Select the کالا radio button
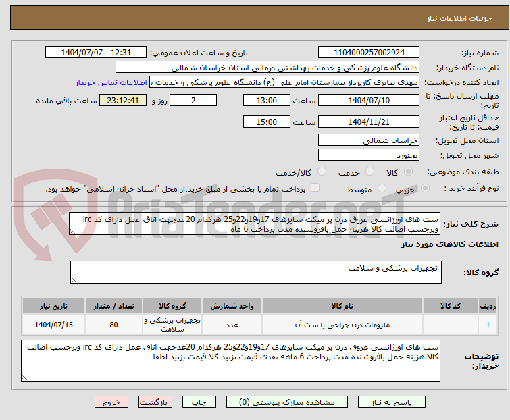The image size is (510, 420). tap(408, 172)
